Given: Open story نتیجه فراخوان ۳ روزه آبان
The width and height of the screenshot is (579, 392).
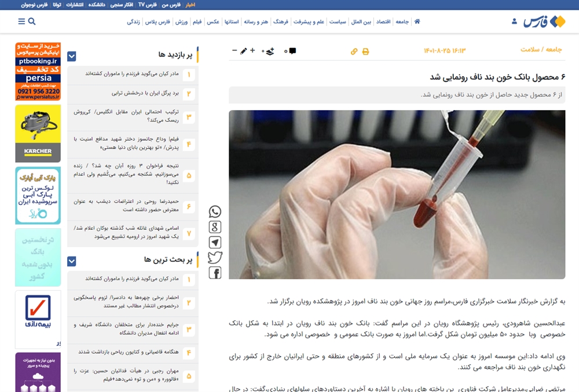Looking at the screenshot, I should (126, 174).
